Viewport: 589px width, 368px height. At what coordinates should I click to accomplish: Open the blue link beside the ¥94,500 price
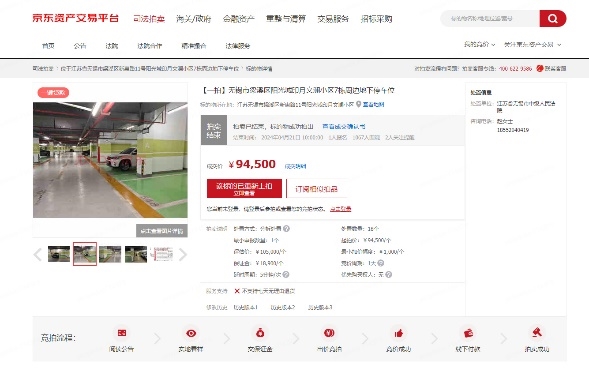[295, 166]
